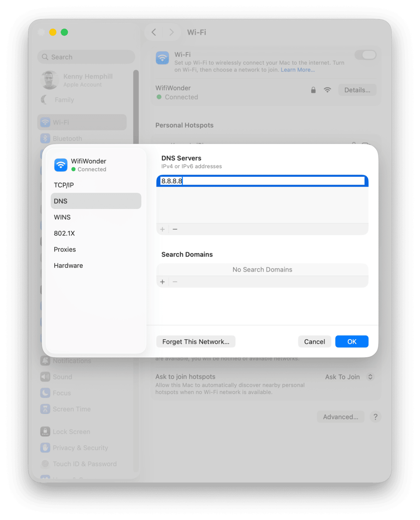Add a DNS server with plus button
The height and width of the screenshot is (520, 420).
point(162,229)
